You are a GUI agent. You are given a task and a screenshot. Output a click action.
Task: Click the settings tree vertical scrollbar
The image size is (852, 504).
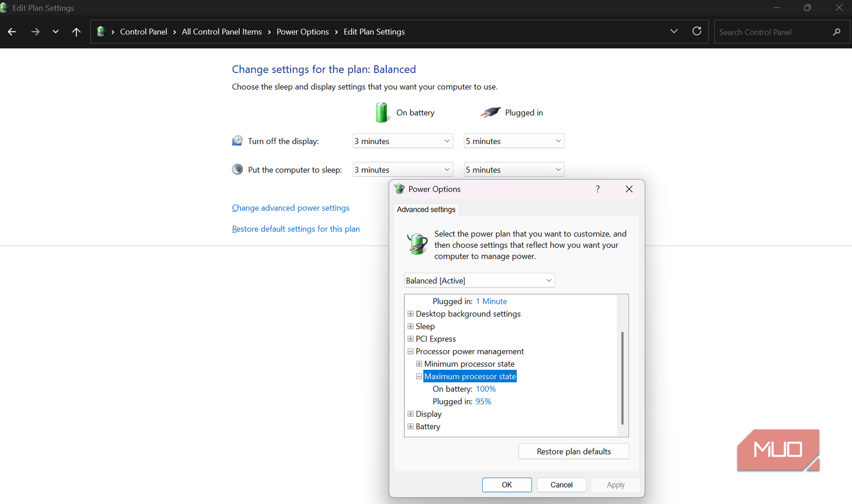point(622,378)
